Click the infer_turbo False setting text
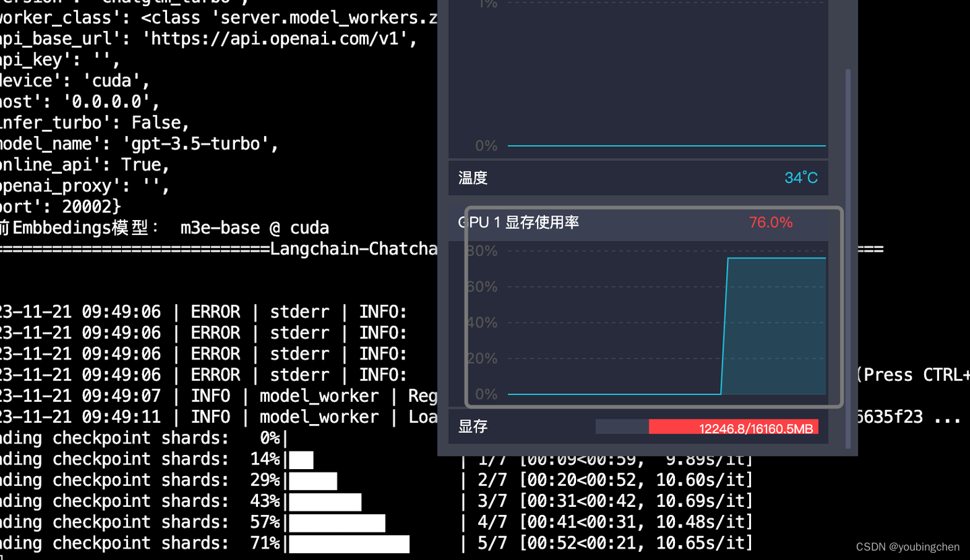 (95, 123)
